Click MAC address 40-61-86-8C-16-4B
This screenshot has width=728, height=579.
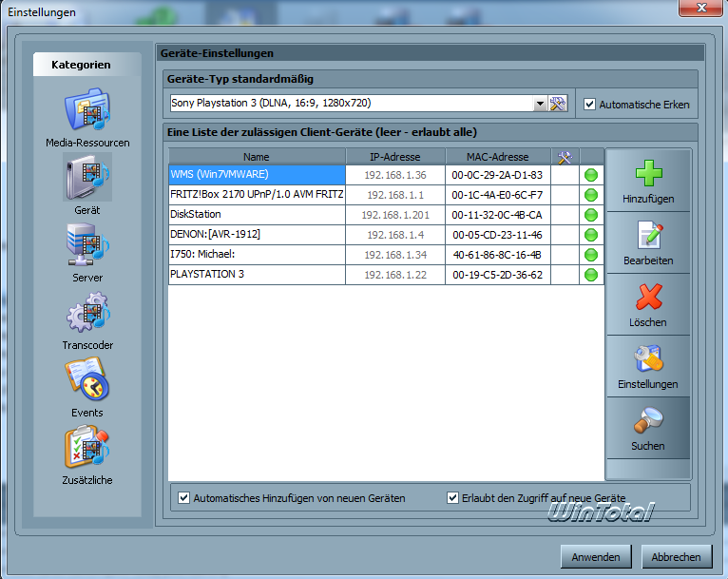pyautogui.click(x=497, y=255)
